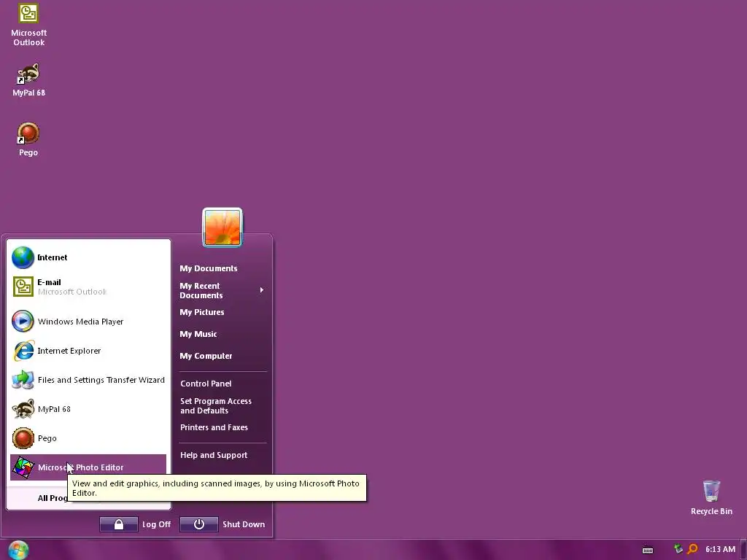Viewport: 747px width, 560px height.
Task: Open All Programs
Action: 53,498
